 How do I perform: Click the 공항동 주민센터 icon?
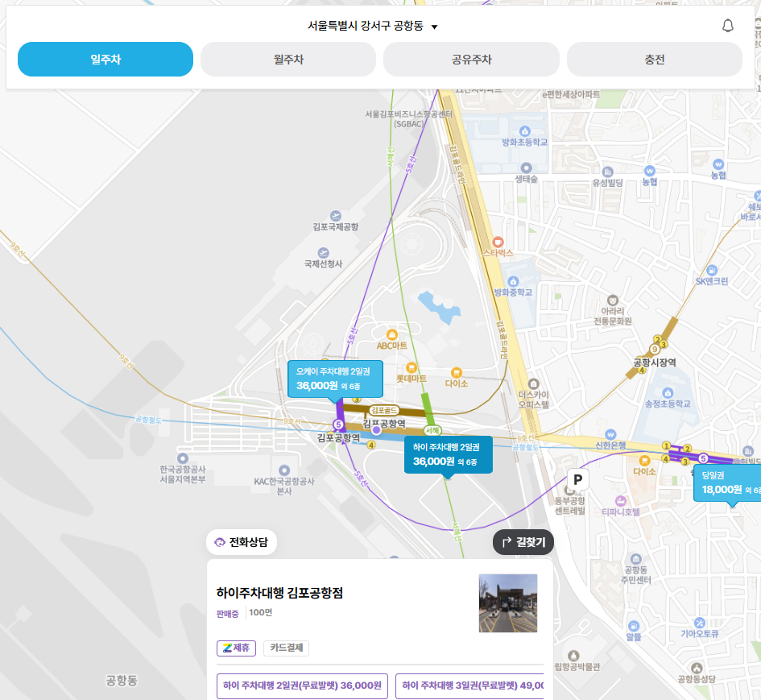point(636,559)
